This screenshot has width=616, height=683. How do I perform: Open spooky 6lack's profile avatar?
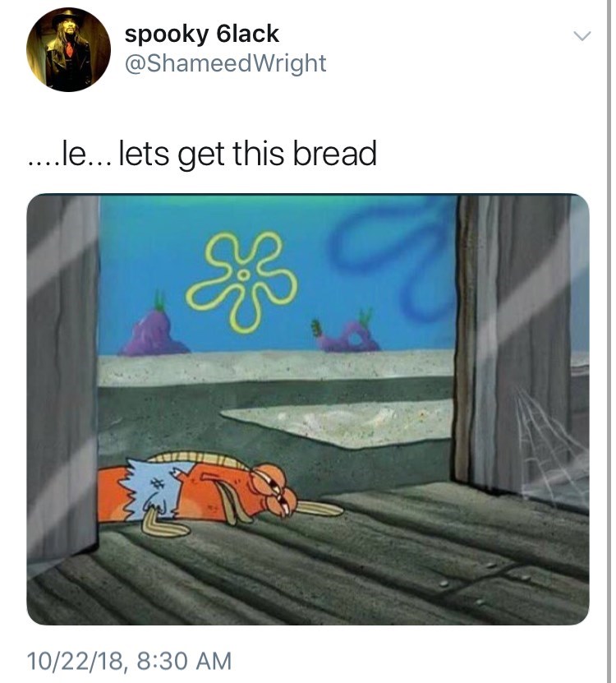[68, 49]
